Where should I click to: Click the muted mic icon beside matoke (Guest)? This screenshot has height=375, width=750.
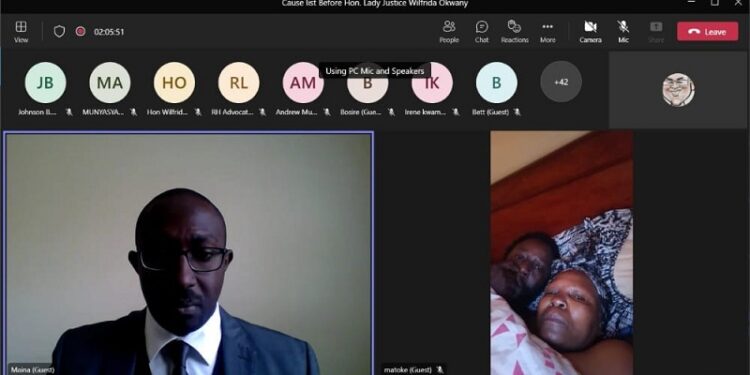pyautogui.click(x=440, y=370)
